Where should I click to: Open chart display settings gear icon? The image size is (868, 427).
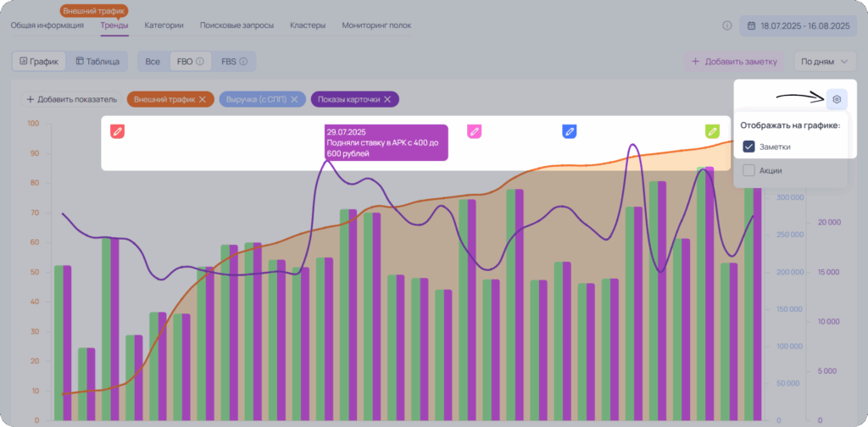click(x=837, y=100)
